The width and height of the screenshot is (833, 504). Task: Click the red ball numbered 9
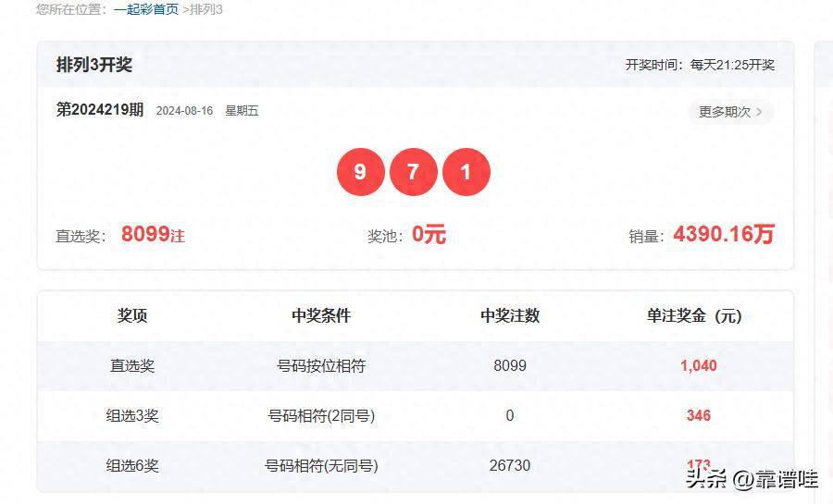point(360,172)
